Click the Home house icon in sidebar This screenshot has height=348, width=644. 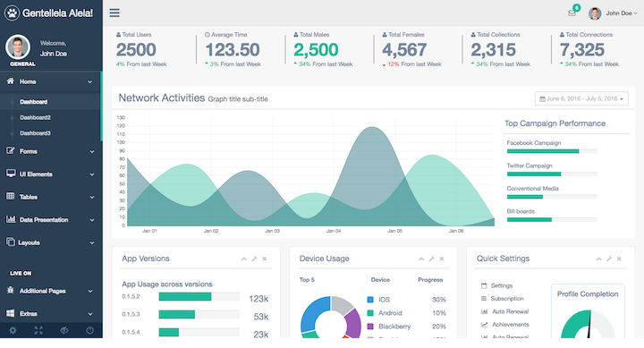point(11,81)
